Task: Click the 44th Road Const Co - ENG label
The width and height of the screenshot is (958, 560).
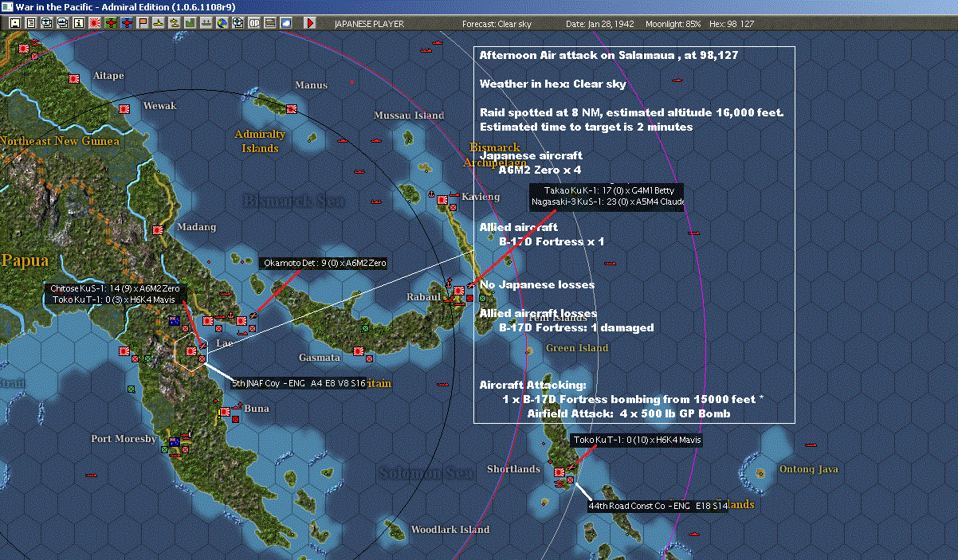Action: coord(658,506)
